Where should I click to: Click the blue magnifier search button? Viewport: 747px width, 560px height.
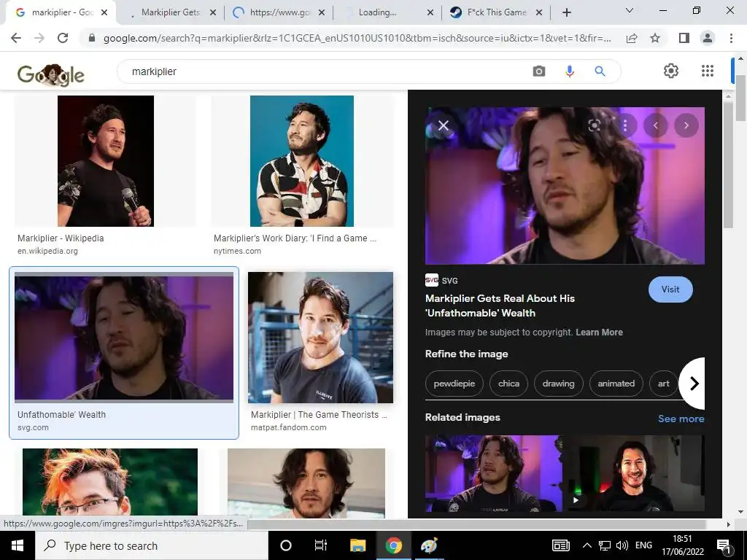pos(600,71)
